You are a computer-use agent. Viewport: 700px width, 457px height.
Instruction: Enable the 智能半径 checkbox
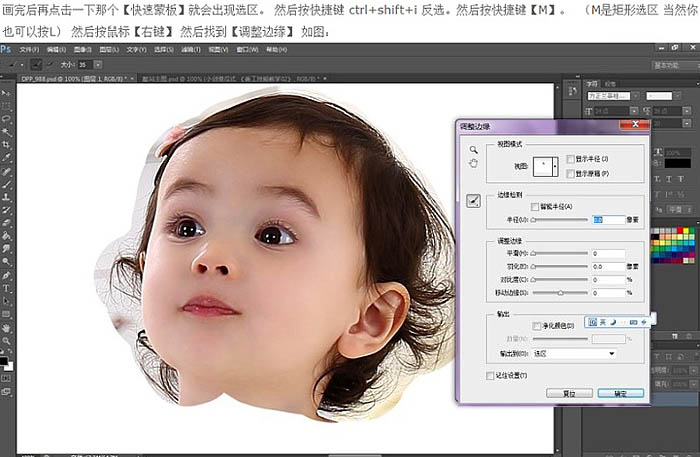click(x=536, y=206)
